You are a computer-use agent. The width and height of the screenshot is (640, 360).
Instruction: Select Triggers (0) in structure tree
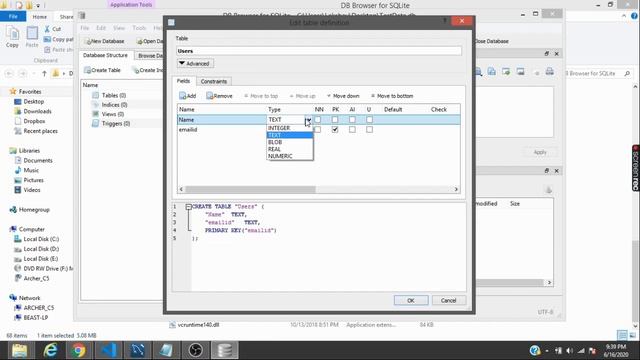[116, 124]
